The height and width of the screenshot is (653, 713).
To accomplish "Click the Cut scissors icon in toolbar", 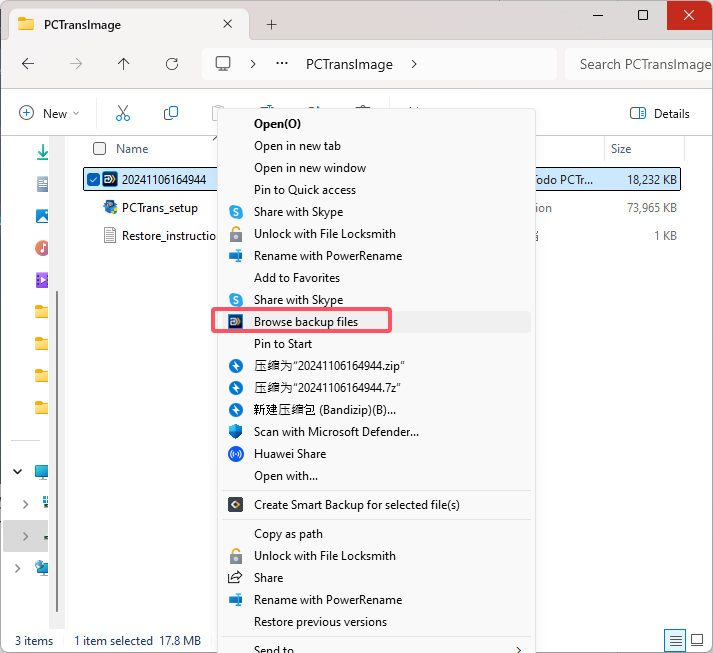I will pyautogui.click(x=123, y=113).
